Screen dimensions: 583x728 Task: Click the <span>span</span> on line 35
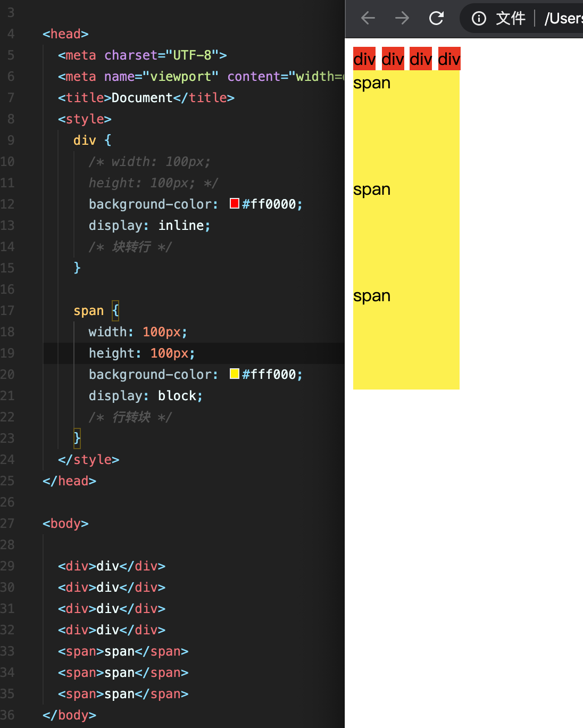[123, 693]
